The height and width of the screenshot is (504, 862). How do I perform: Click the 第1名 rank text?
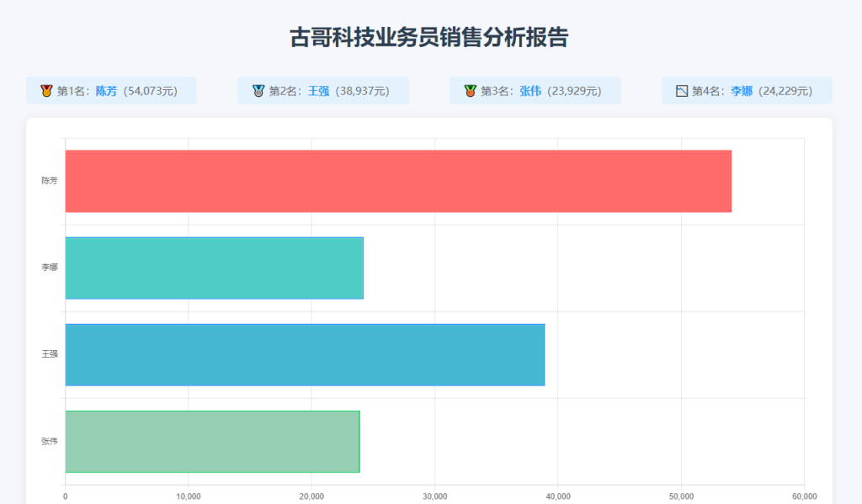pyautogui.click(x=74, y=91)
